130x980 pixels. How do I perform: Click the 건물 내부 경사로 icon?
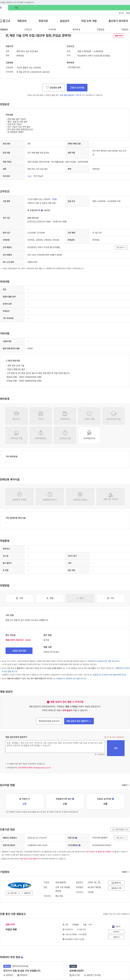110,496
